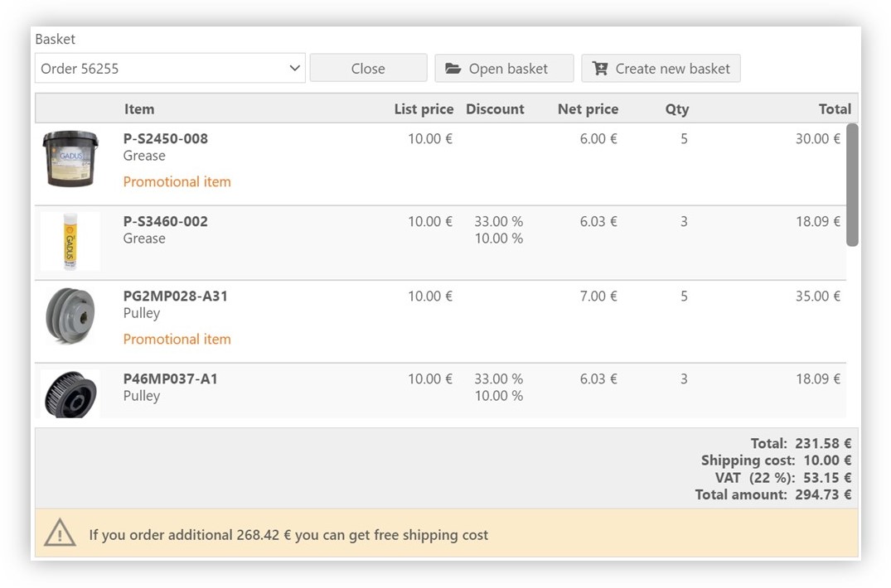Click the folder icon on Open basket

[x=453, y=69]
